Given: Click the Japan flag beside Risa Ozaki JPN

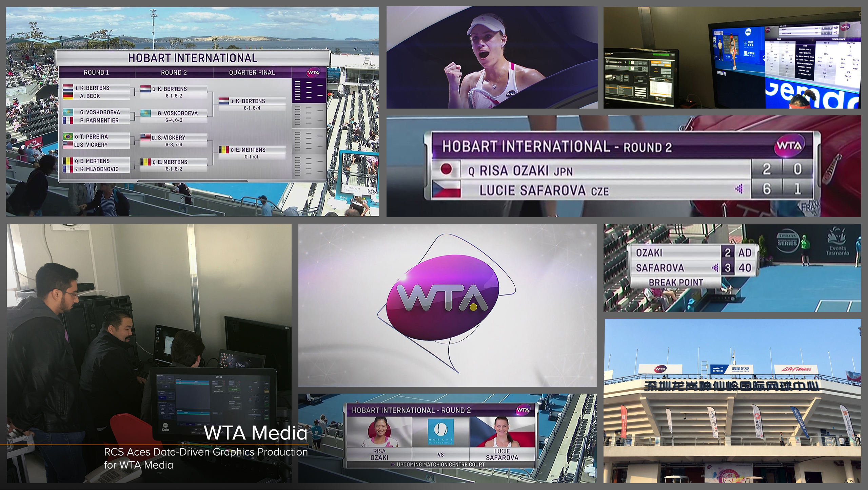Looking at the screenshot, I should [446, 169].
